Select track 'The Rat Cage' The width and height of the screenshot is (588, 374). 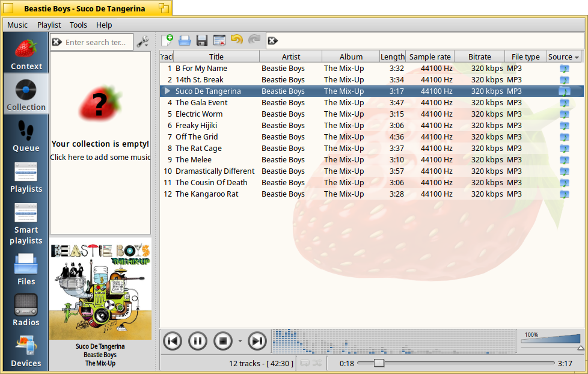pyautogui.click(x=371, y=148)
